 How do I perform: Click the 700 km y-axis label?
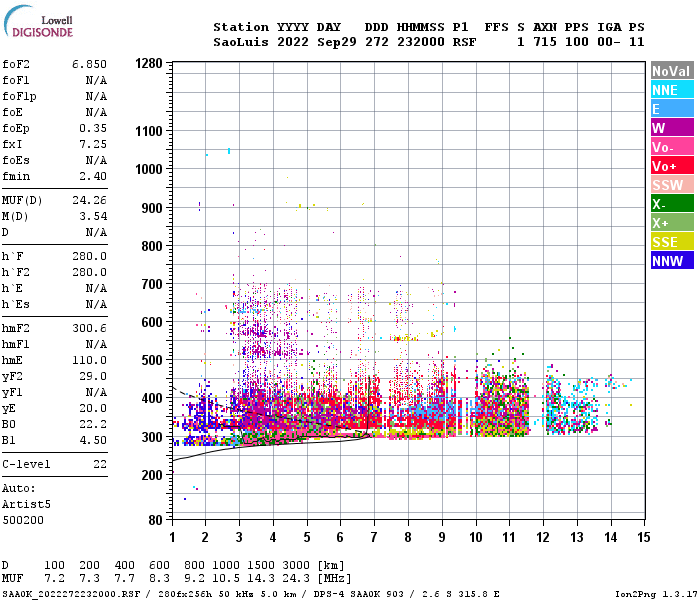tap(152, 284)
